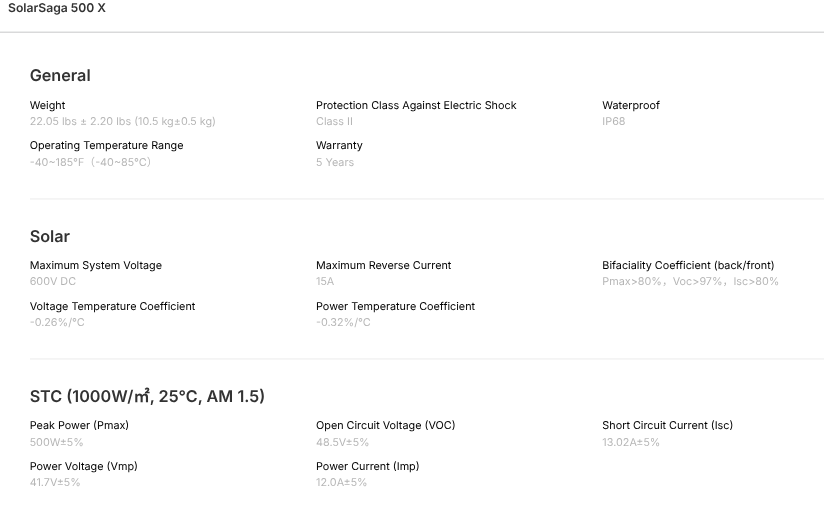Select the Maximum System Voltage label
The height and width of the screenshot is (509, 824).
pos(96,265)
